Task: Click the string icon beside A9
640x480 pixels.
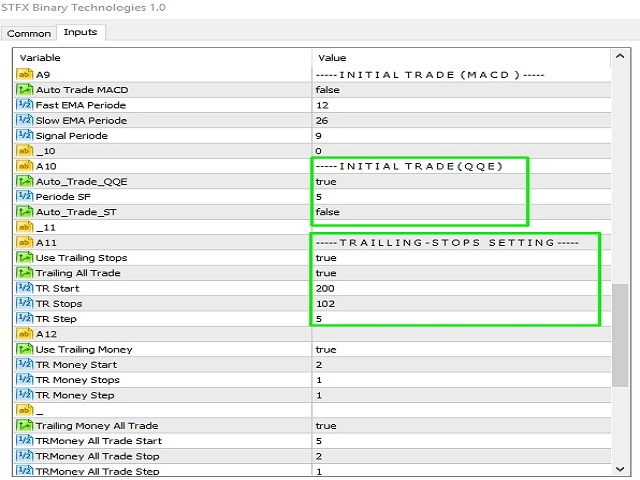Action: tap(24, 74)
